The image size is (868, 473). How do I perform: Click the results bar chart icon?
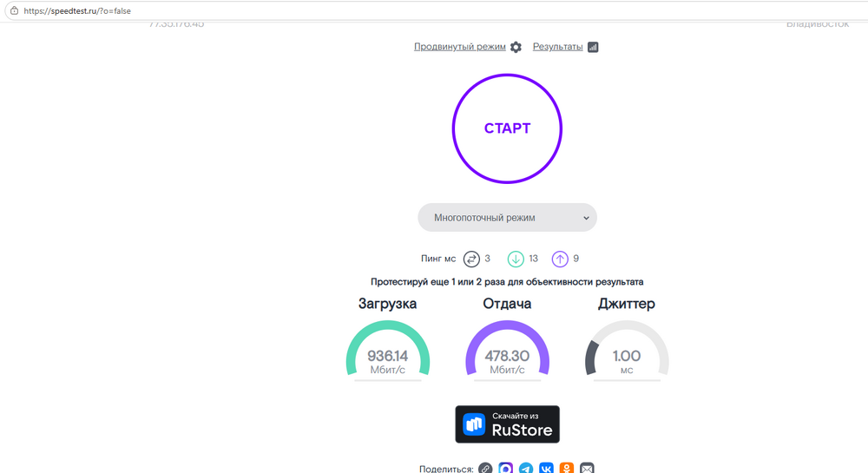593,47
